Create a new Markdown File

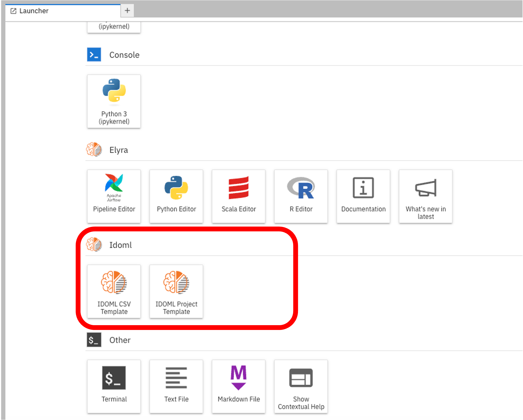pos(239,387)
